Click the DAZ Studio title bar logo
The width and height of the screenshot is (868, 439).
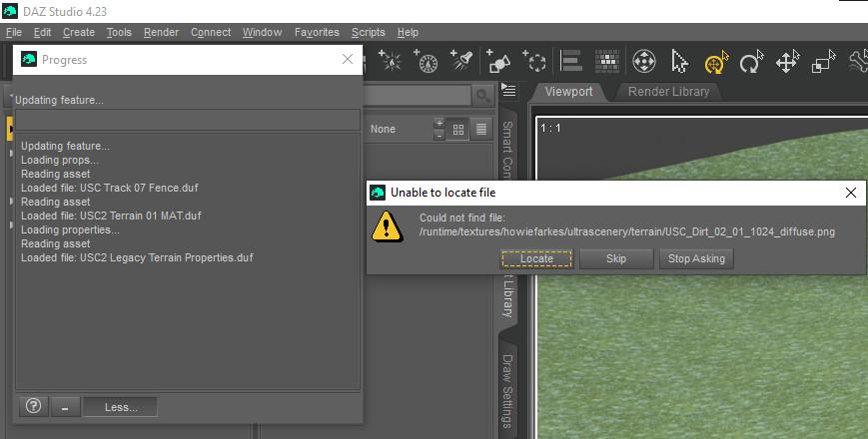10,11
